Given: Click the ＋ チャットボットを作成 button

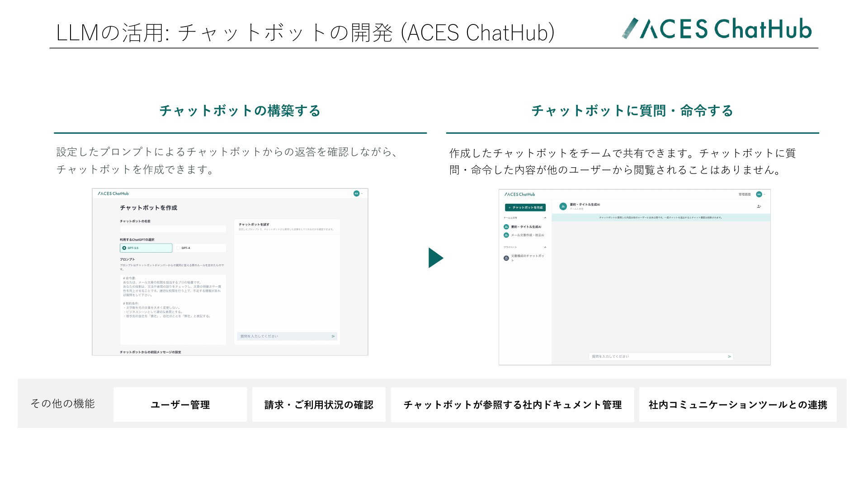Looking at the screenshot, I should pyautogui.click(x=525, y=207).
